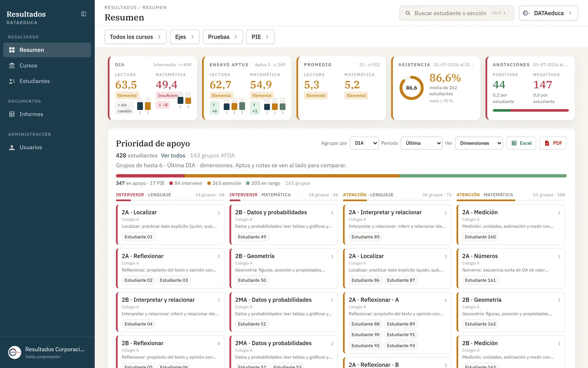Click the Prioridad de apoyo heading
This screenshot has height=368, width=588.
click(x=153, y=144)
